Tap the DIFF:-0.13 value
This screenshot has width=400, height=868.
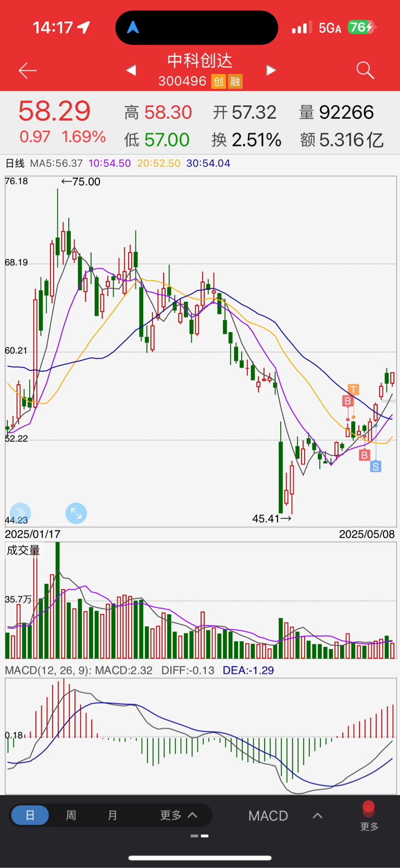click(188, 670)
